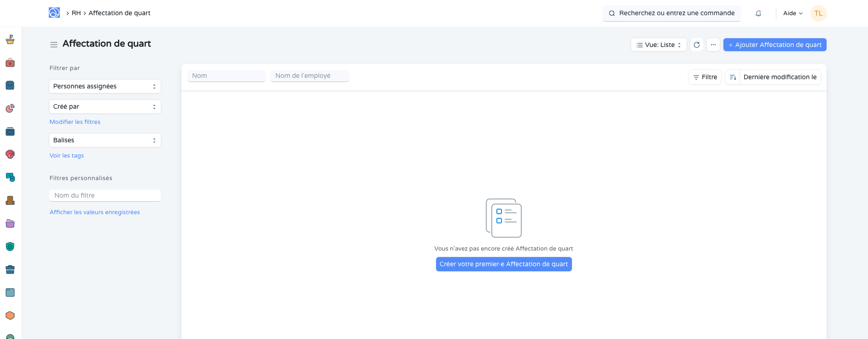
Task: Open the three-dots more options menu
Action: tap(713, 45)
